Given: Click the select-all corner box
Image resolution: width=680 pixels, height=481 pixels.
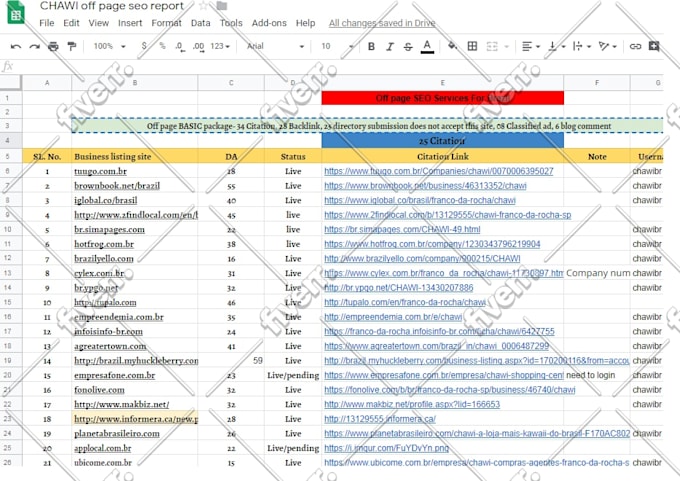Looking at the screenshot, I should (x=11, y=83).
